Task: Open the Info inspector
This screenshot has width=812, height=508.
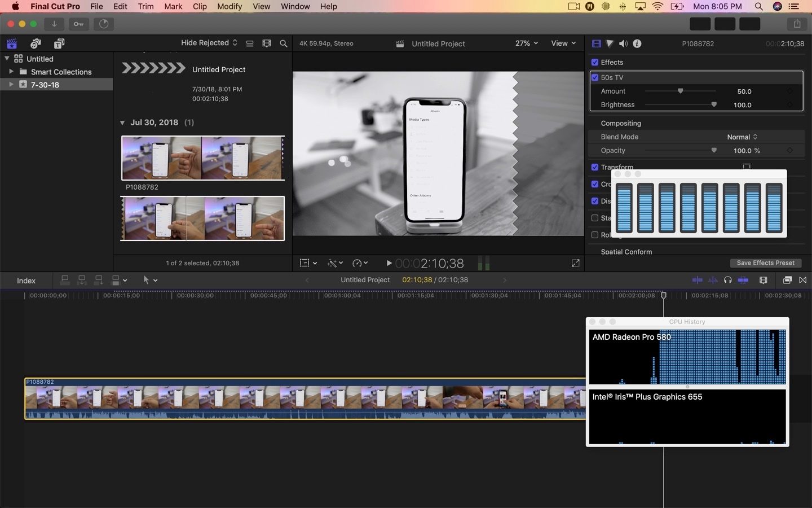Action: click(x=637, y=43)
